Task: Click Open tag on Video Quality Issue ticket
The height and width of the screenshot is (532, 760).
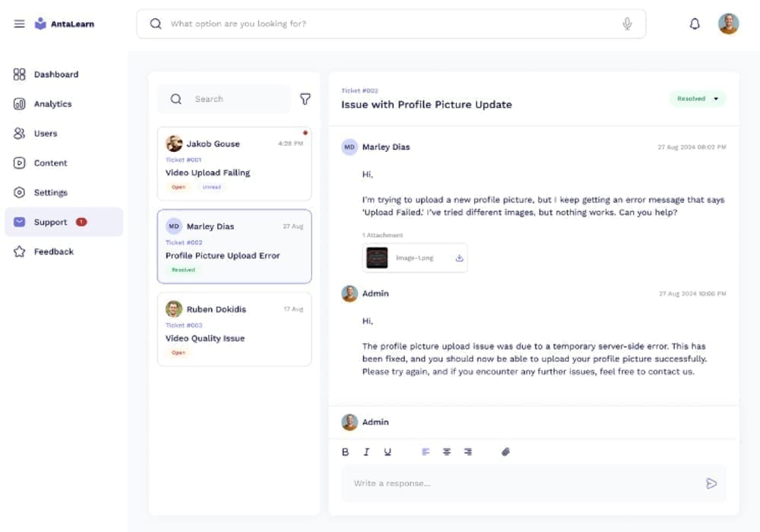Action: [179, 353]
